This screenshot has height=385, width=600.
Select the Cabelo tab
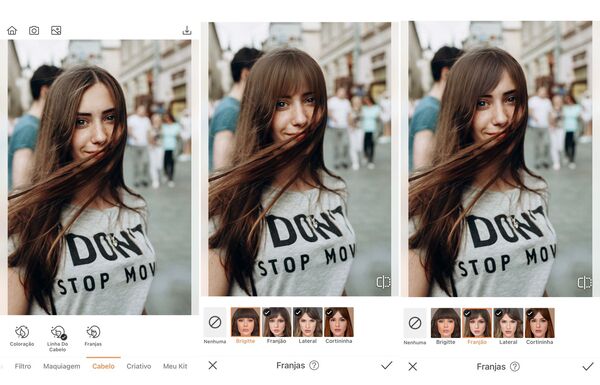pos(103,366)
